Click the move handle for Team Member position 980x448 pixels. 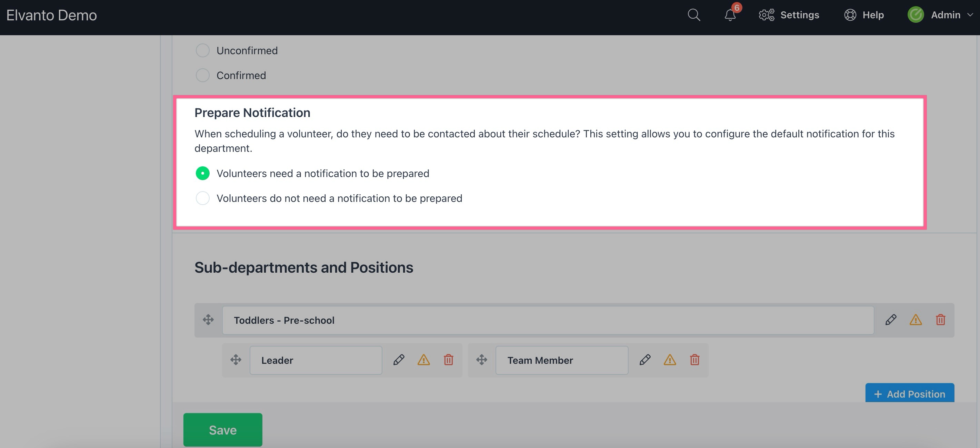pyautogui.click(x=482, y=360)
